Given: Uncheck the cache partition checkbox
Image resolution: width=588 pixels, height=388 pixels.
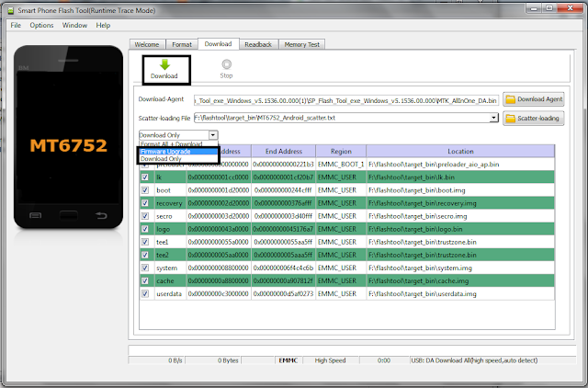Looking at the screenshot, I should [x=145, y=280].
